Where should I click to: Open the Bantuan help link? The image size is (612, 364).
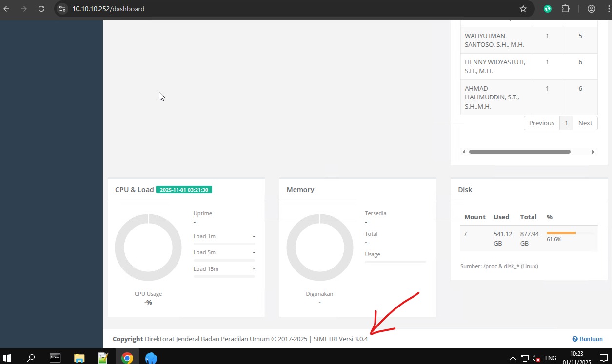point(588,339)
